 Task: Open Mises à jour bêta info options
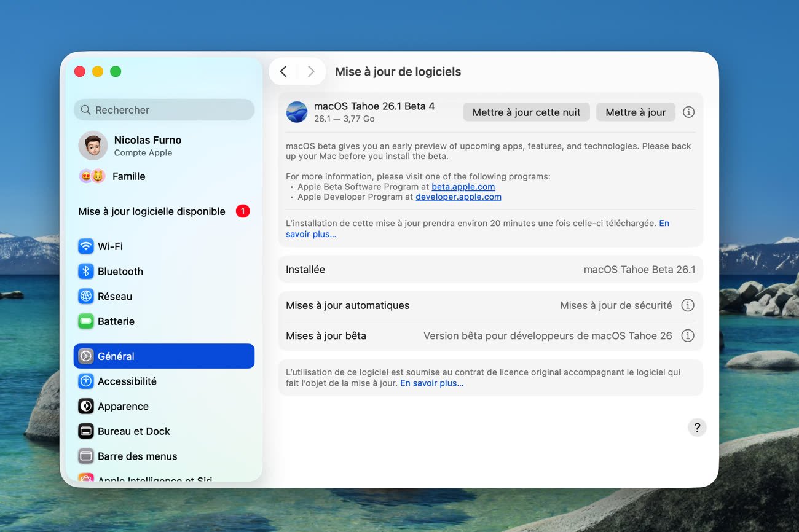(x=688, y=336)
